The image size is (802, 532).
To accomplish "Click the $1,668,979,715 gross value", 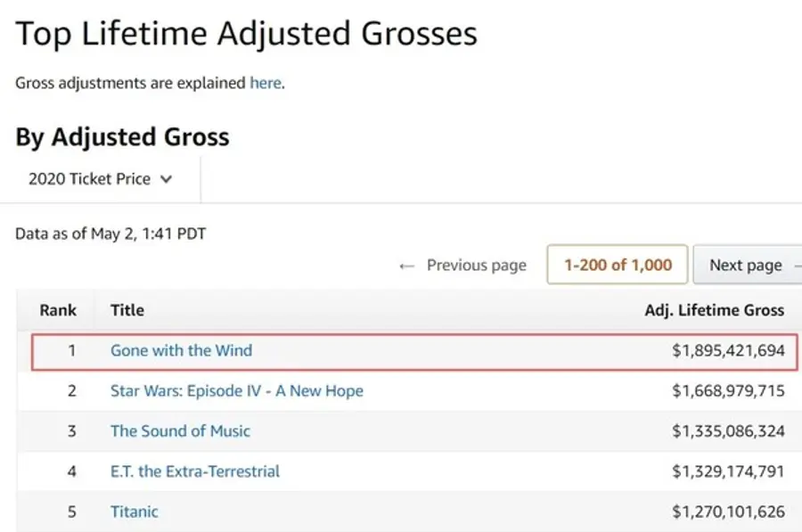I will tap(728, 391).
